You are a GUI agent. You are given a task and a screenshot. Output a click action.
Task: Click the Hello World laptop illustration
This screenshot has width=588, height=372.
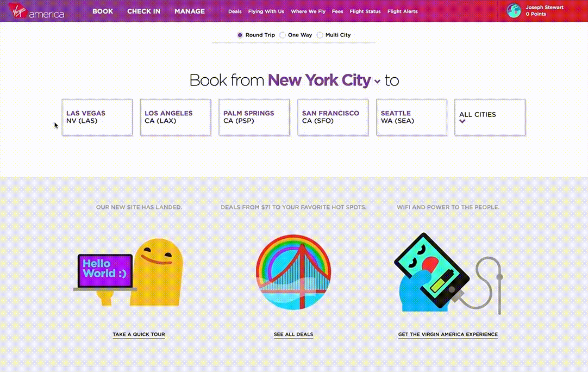(128, 272)
